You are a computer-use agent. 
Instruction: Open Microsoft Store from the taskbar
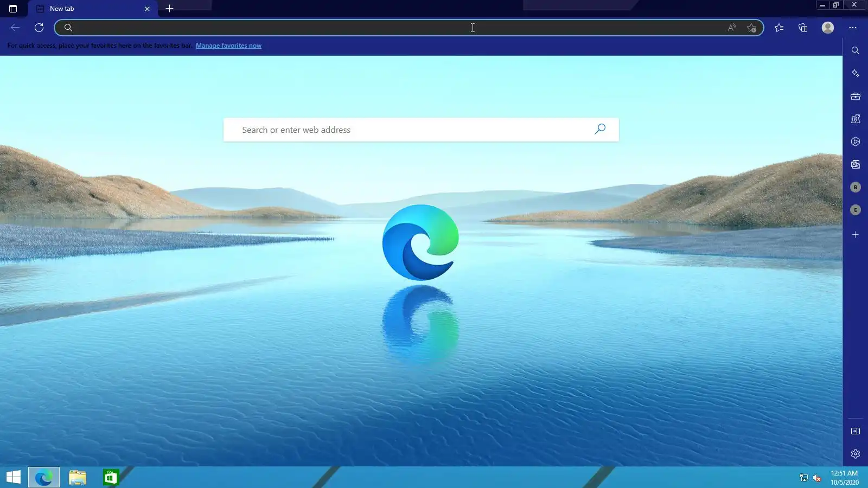[111, 478]
